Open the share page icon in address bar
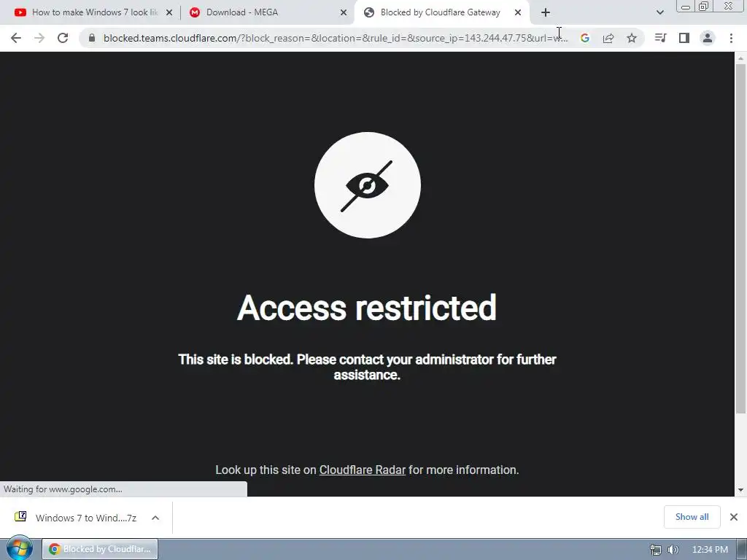 (608, 38)
